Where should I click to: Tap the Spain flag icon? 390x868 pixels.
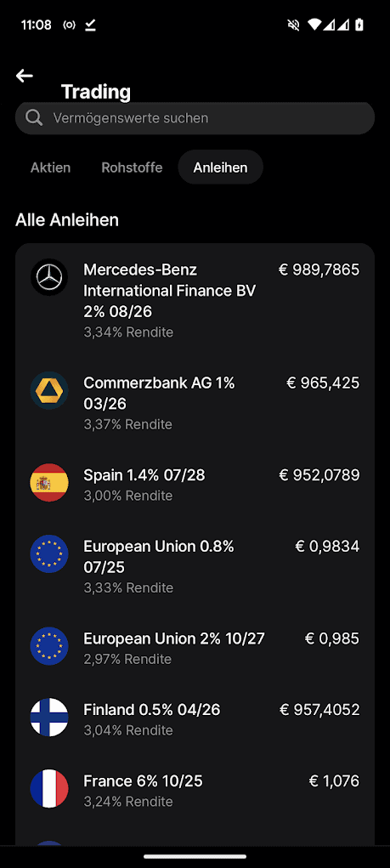49,483
